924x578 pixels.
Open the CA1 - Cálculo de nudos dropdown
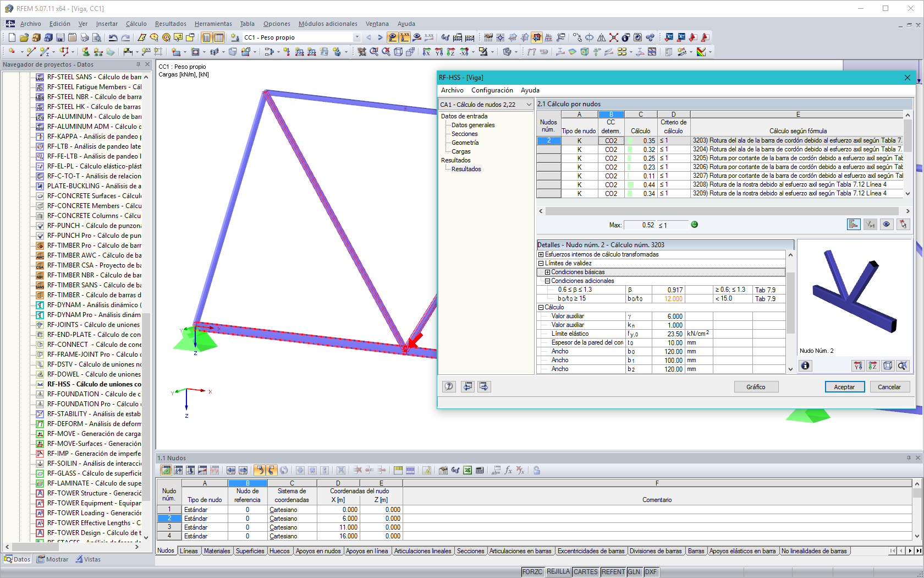coord(486,105)
